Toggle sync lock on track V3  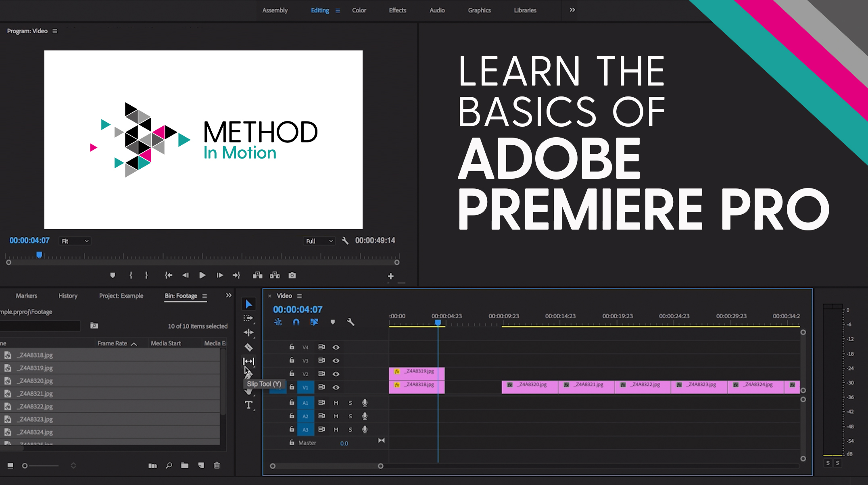click(x=321, y=360)
